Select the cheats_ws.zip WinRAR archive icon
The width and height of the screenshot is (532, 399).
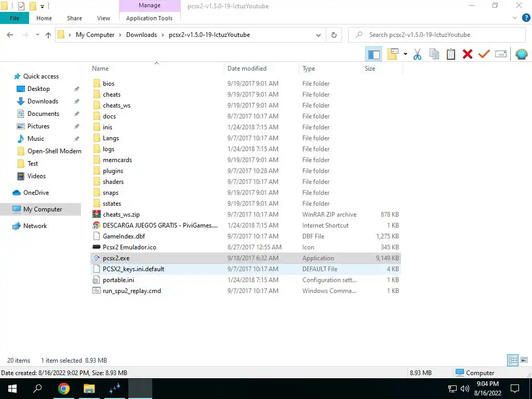coord(97,215)
